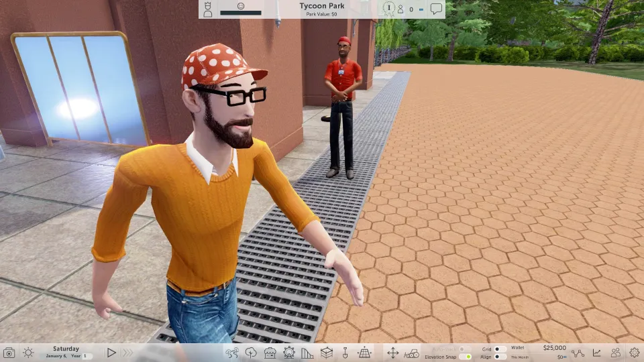Screen dimensions: 644x362
Task: Click the fast-forward speed arrows
Action: coord(127,353)
